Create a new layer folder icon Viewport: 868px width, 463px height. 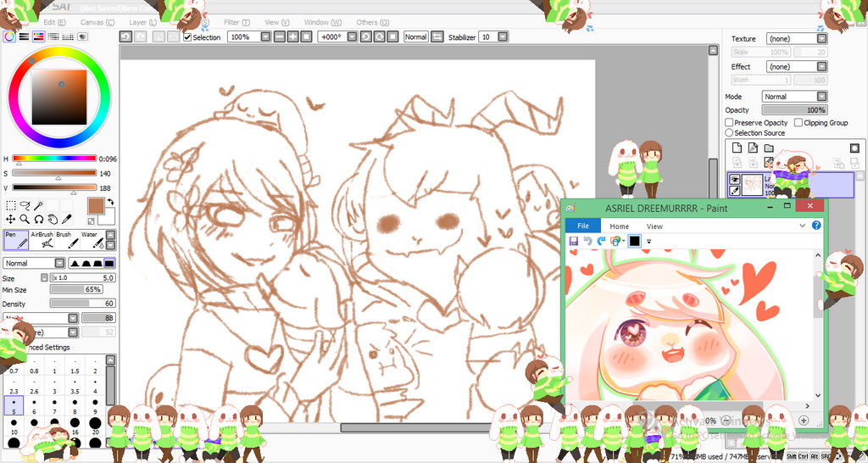point(769,148)
